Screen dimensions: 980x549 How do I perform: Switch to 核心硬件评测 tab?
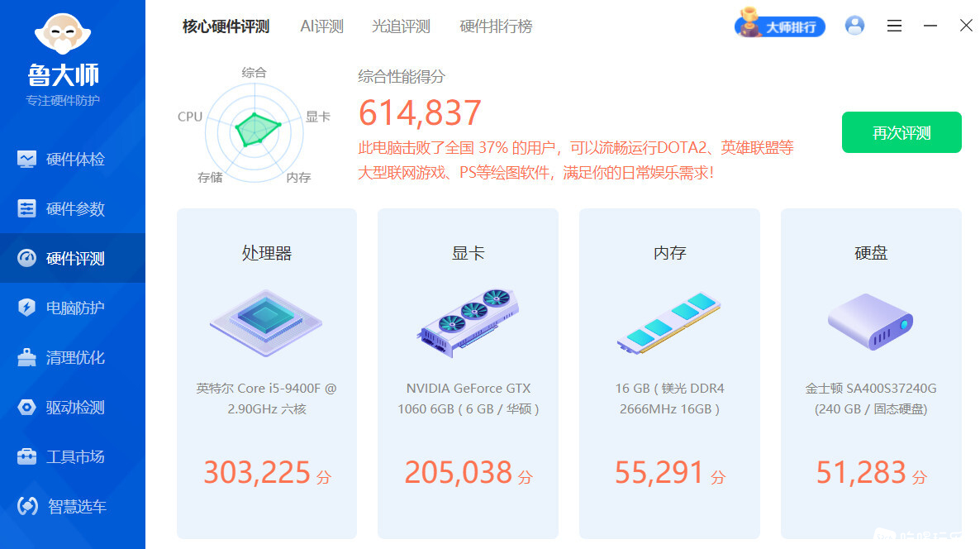click(x=226, y=26)
